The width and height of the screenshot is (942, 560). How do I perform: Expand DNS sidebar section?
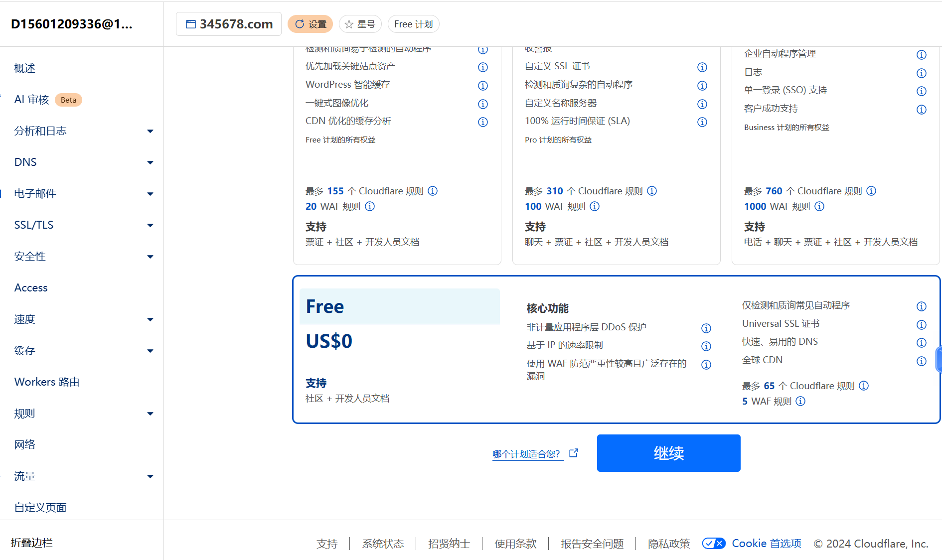click(150, 163)
